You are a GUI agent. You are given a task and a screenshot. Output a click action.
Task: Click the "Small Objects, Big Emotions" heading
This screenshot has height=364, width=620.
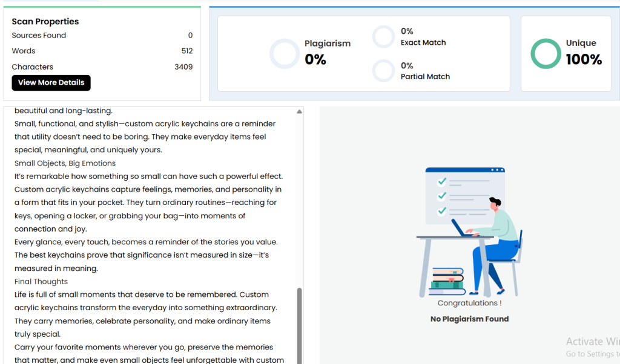point(65,163)
